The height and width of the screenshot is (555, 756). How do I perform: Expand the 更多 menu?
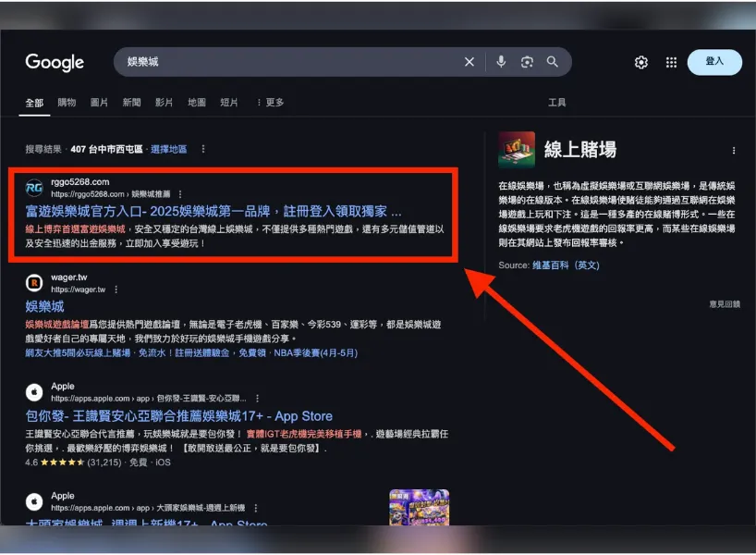271,103
